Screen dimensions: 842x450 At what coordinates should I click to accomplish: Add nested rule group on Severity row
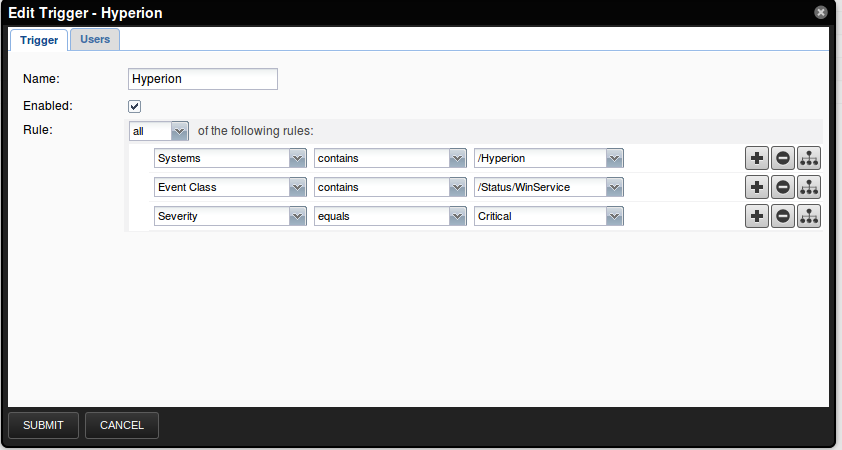click(x=809, y=216)
